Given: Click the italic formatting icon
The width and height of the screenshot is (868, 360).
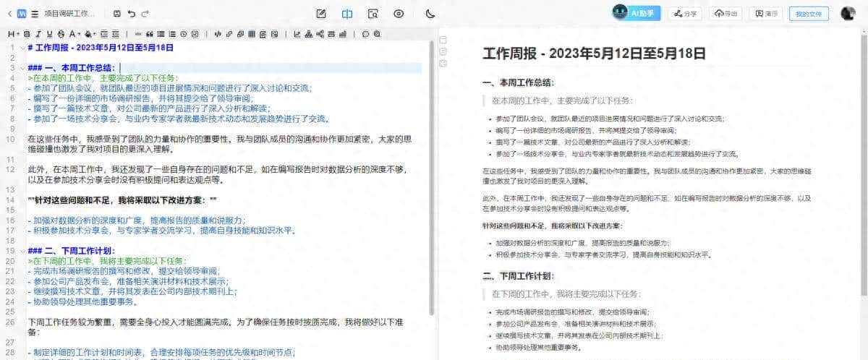Looking at the screenshot, I should [x=38, y=34].
